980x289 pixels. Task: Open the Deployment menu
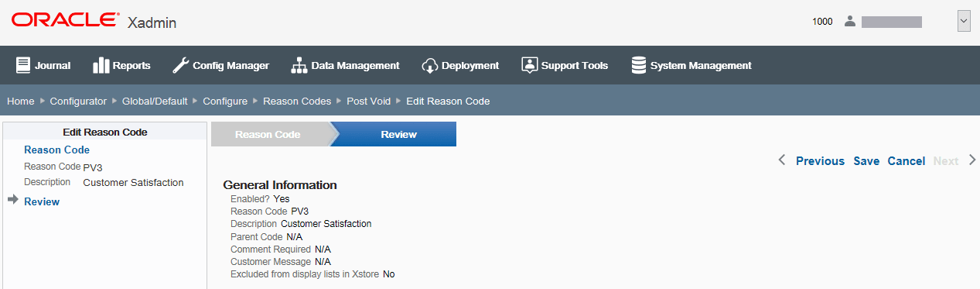460,65
